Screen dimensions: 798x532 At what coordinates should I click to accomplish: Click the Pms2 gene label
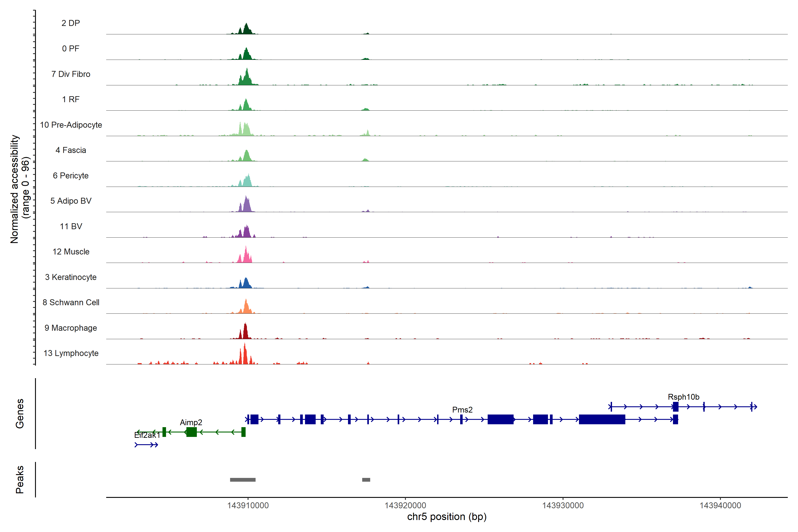click(x=462, y=409)
